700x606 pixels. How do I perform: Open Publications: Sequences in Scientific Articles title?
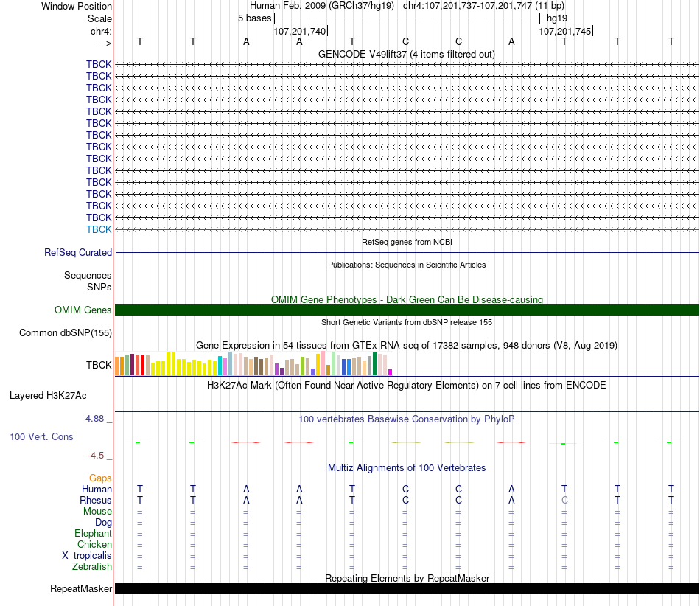[407, 265]
